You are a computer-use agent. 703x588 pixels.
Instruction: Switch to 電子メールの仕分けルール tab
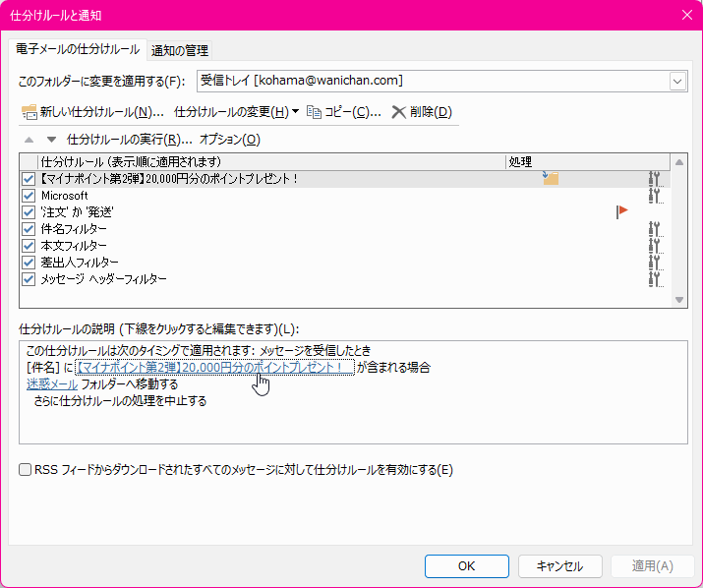(x=78, y=49)
